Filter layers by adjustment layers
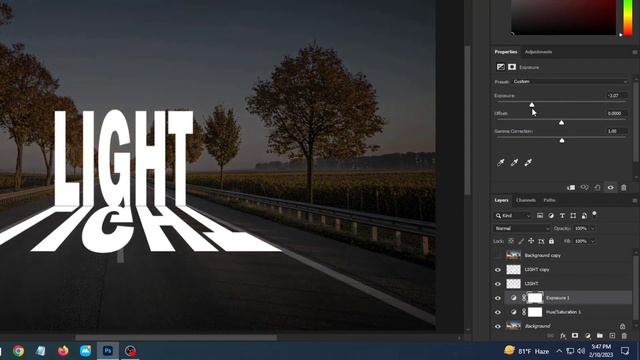The height and width of the screenshot is (360, 640). point(551,216)
